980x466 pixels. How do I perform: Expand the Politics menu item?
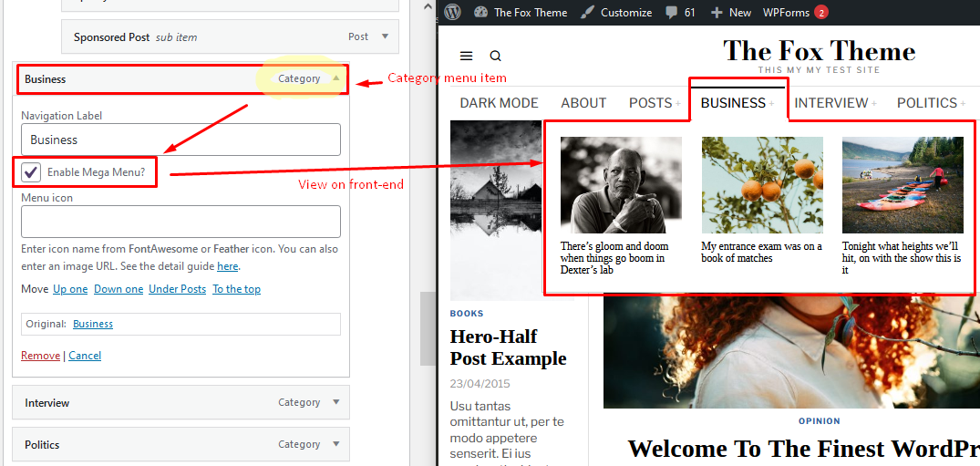pos(336,444)
